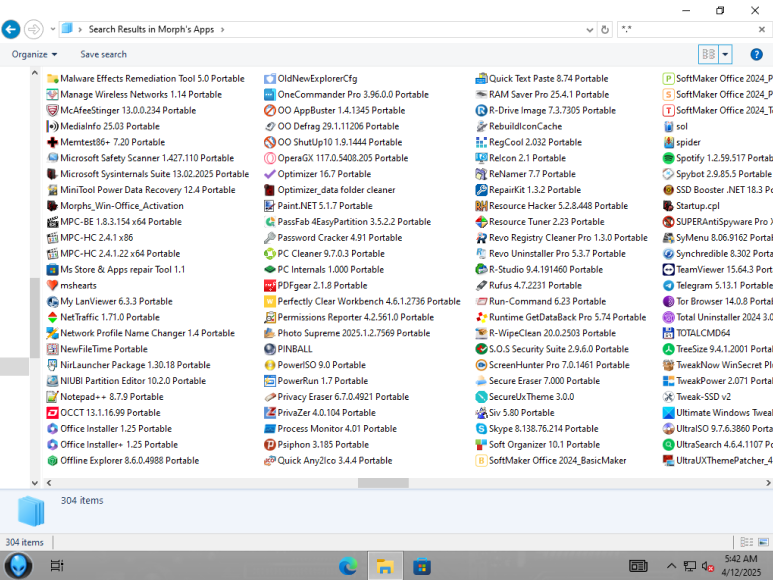Image resolution: width=773 pixels, height=580 pixels.
Task: Select SoftMaker Office 2024_BasicMaker item
Action: pyautogui.click(x=551, y=461)
